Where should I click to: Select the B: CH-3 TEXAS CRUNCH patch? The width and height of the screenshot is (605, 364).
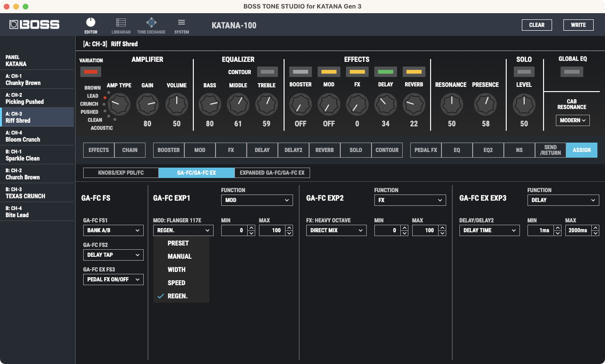pyautogui.click(x=37, y=193)
